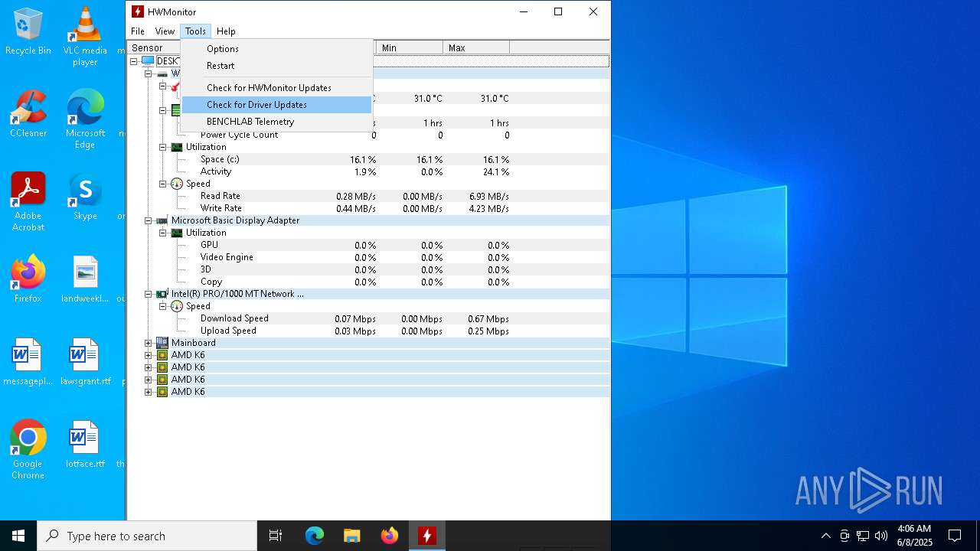Collapse the Speed node above Read Rate
Screen dimensions: 980x551
tap(163, 184)
